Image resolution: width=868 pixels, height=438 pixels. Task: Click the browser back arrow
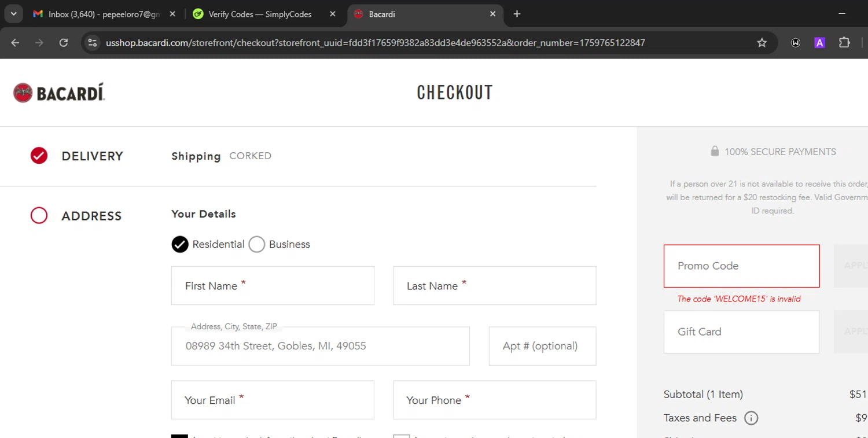(15, 43)
